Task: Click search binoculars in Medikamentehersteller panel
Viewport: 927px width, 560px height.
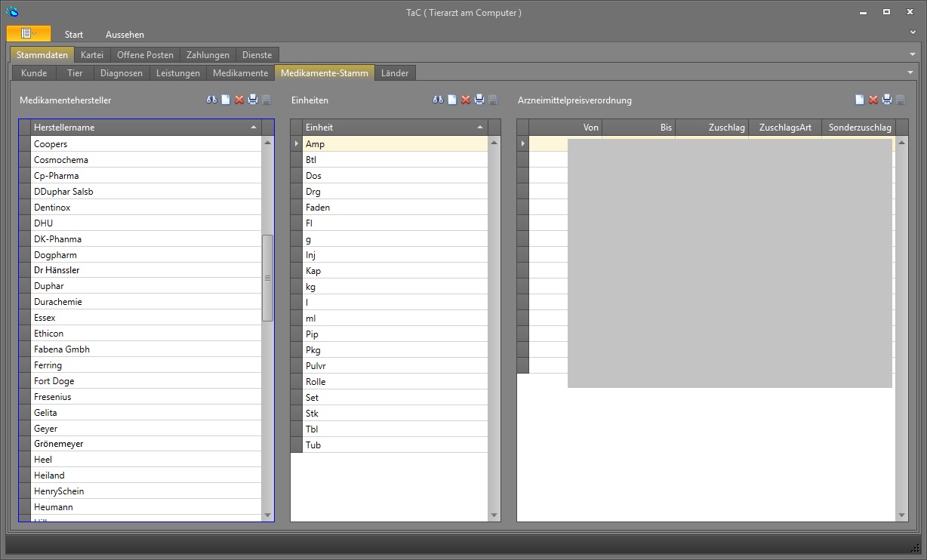Action: [x=211, y=100]
